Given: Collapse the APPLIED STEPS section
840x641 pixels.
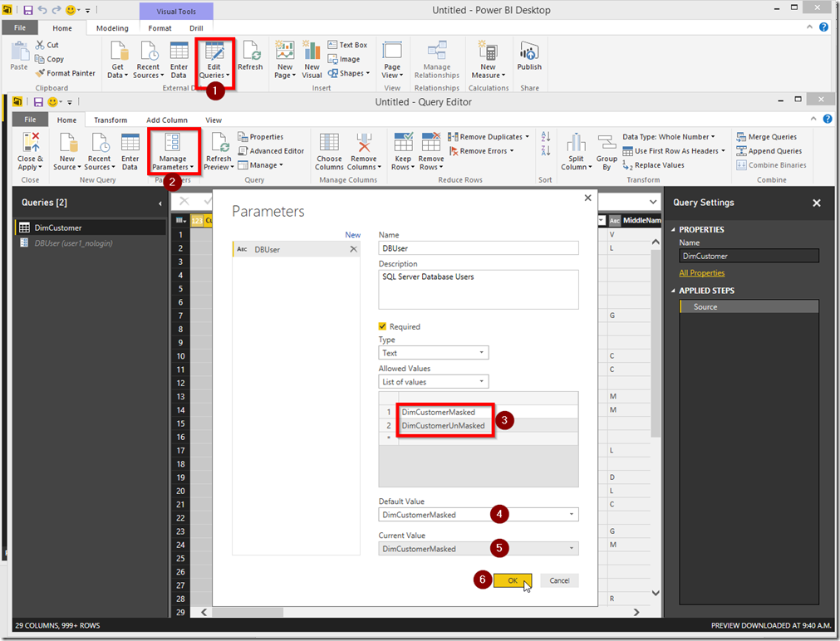Looking at the screenshot, I should [673, 291].
